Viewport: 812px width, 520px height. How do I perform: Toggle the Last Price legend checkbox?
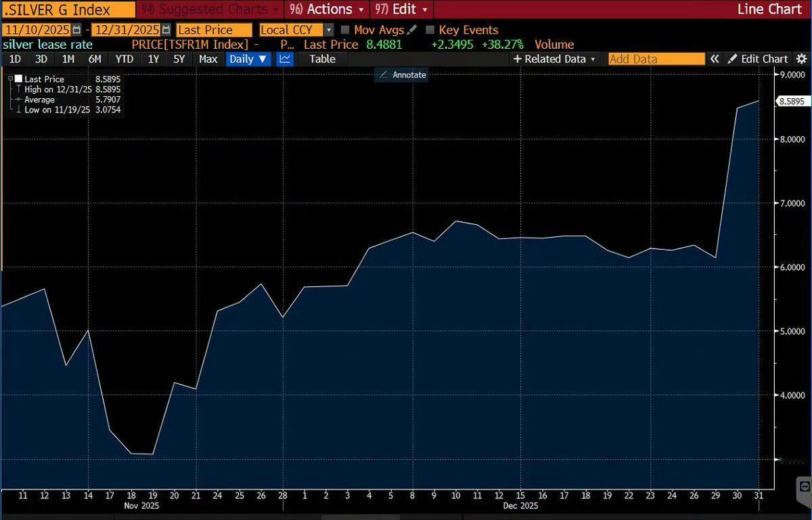pos(18,79)
